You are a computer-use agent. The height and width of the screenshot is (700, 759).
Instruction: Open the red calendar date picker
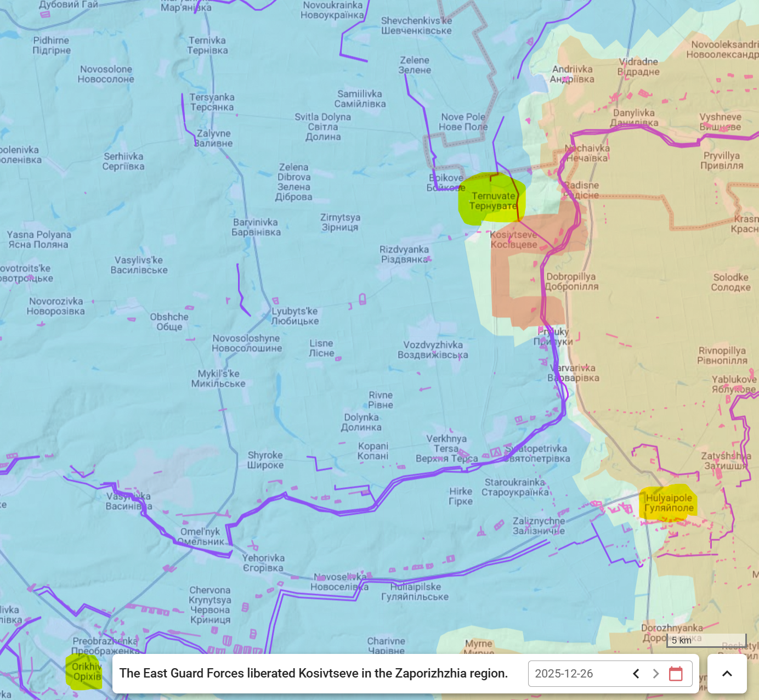click(676, 674)
